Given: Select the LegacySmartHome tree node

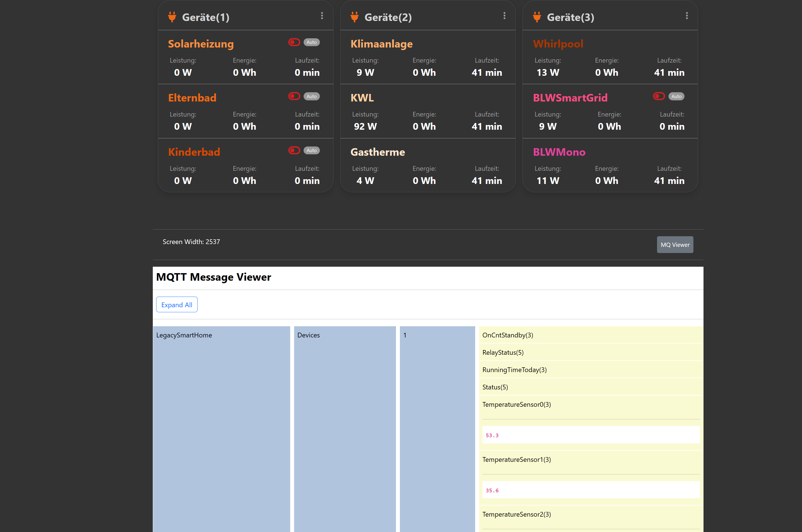Looking at the screenshot, I should pyautogui.click(x=184, y=335).
